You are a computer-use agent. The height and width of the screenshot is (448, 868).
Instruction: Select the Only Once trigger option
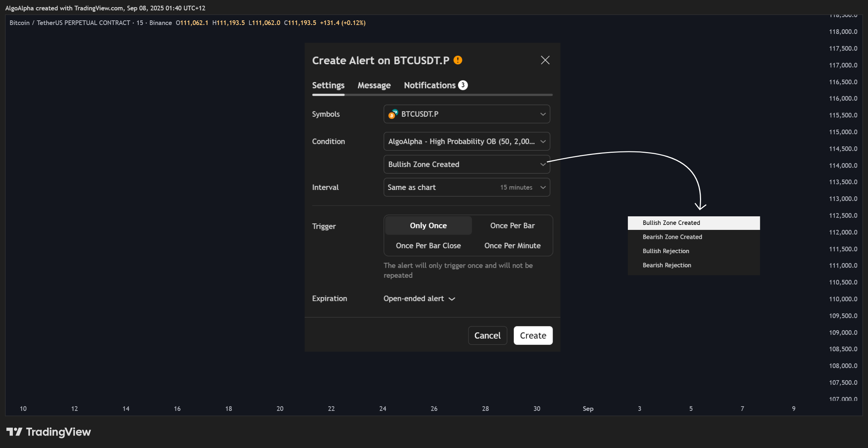coord(428,225)
